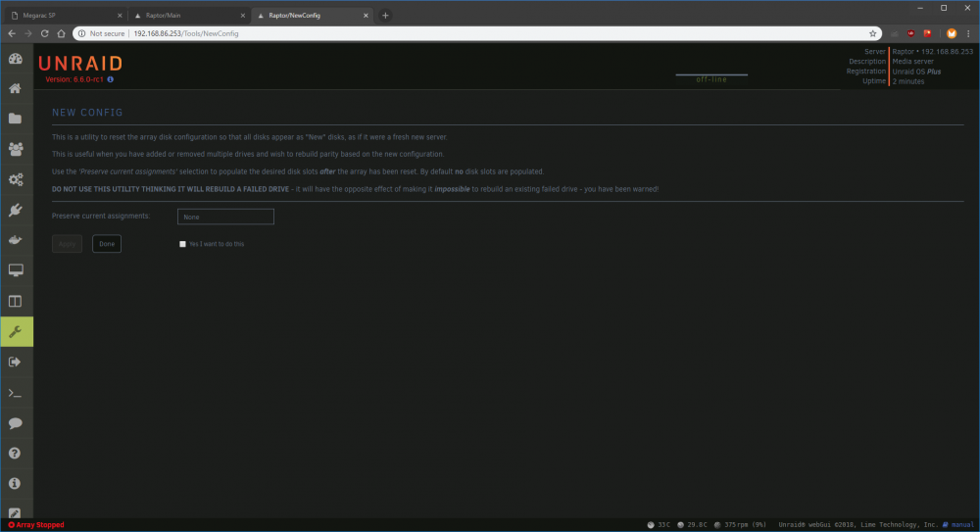Screen dimensions: 980x532
Task: Close the Megarac SP tab
Action: click(x=120, y=16)
